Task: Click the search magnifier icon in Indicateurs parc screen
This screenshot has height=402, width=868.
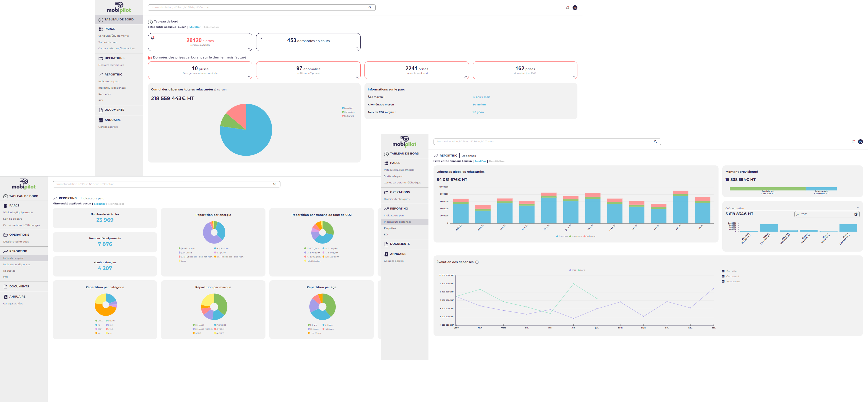Action: (275, 184)
